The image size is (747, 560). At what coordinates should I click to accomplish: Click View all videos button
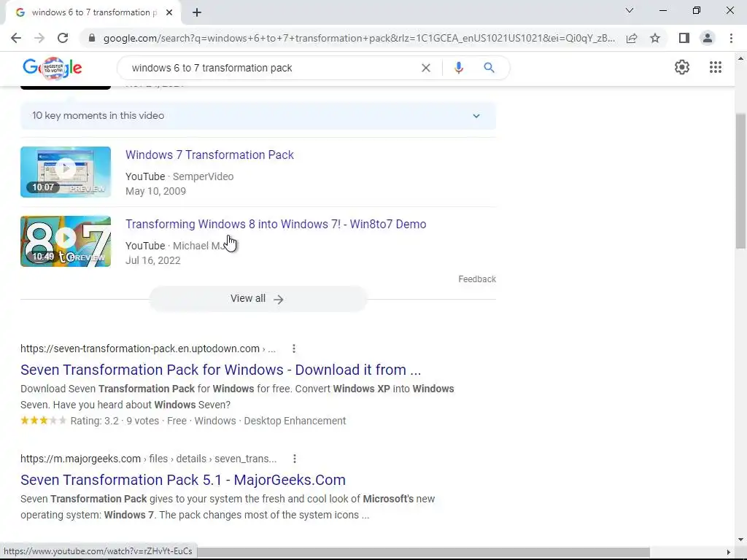(258, 298)
